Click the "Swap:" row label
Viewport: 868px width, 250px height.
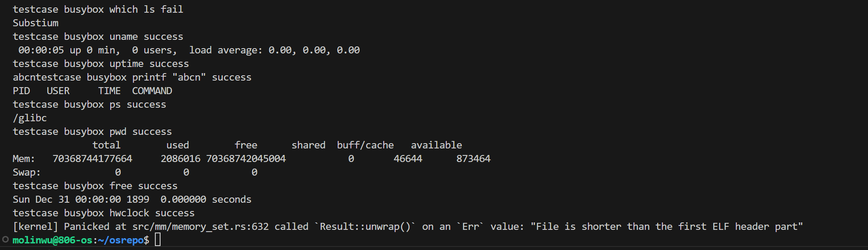tap(26, 172)
